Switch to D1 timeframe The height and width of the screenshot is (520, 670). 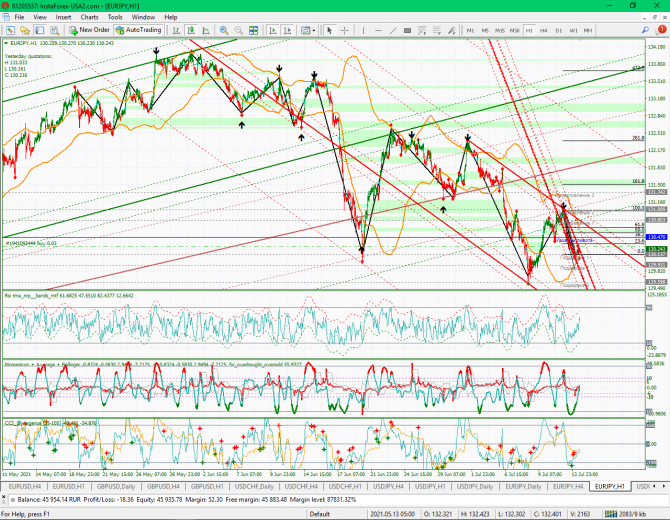pyautogui.click(x=558, y=30)
